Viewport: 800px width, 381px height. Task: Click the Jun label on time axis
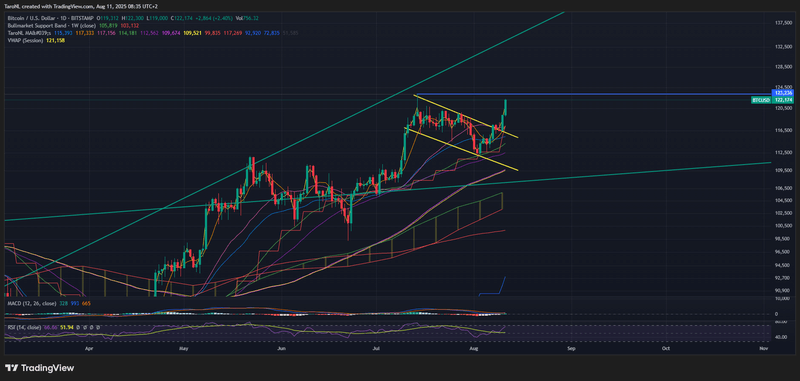point(281,348)
